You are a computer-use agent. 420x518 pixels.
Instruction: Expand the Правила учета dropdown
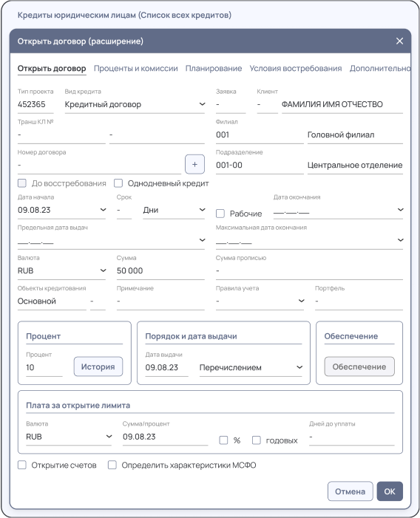pos(260,301)
